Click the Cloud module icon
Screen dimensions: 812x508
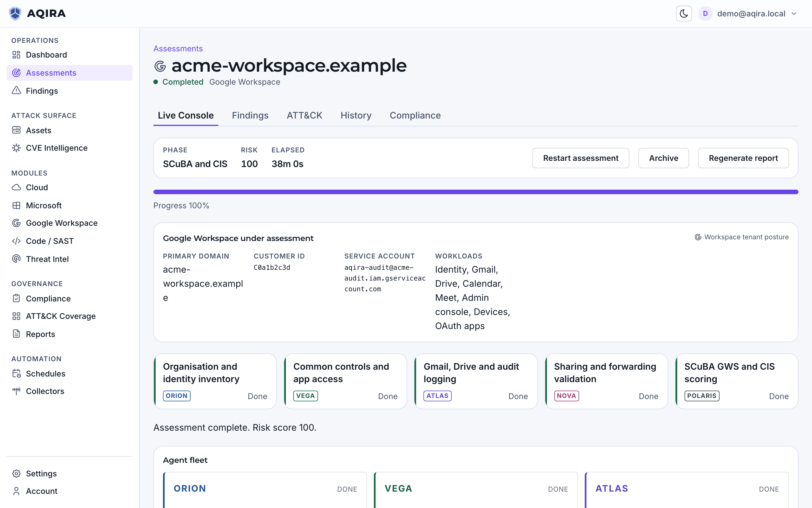point(16,187)
